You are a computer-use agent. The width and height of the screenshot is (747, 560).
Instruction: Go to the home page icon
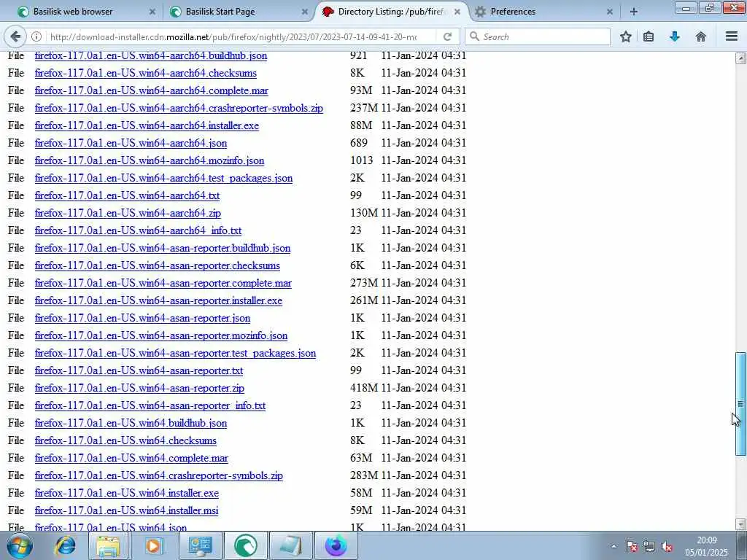pos(701,36)
